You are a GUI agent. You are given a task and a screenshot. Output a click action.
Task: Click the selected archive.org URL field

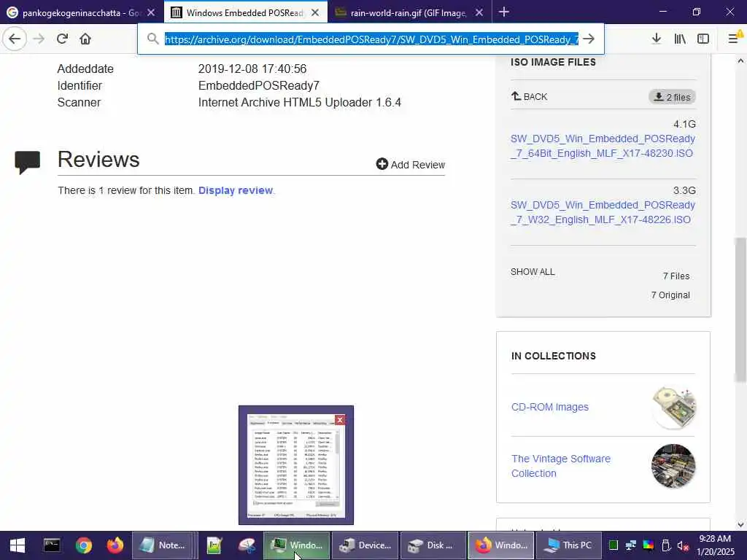pyautogui.click(x=371, y=39)
